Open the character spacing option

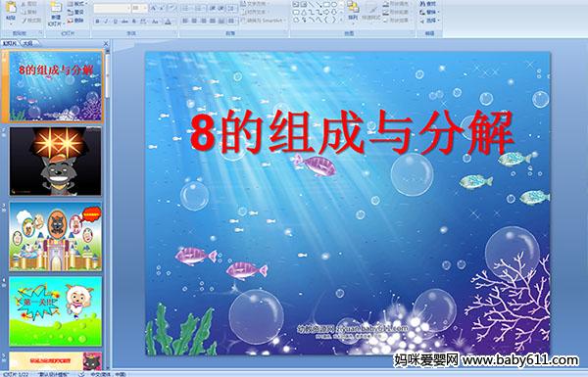coord(143,22)
